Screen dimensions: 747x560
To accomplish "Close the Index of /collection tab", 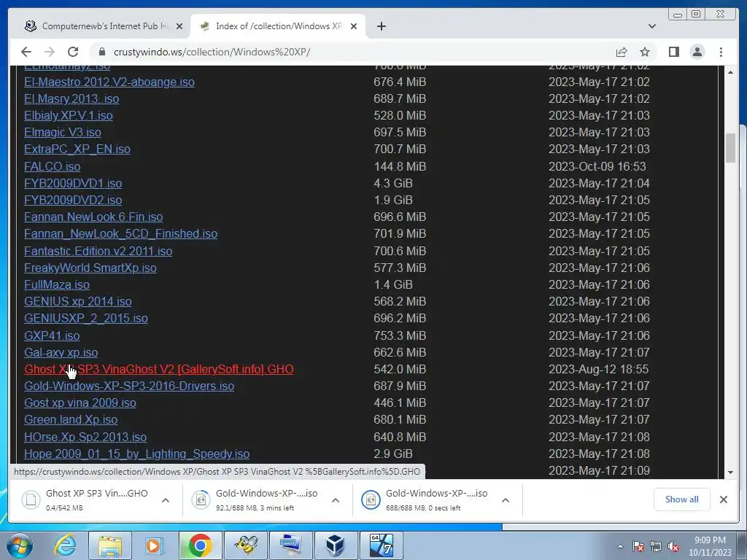I will tap(354, 26).
